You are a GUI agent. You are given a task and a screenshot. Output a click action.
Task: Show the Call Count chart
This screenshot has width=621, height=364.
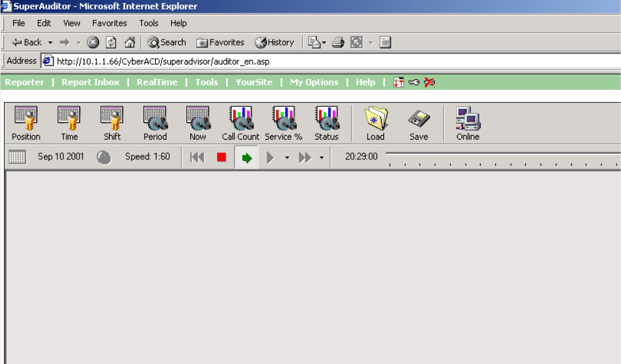click(241, 123)
